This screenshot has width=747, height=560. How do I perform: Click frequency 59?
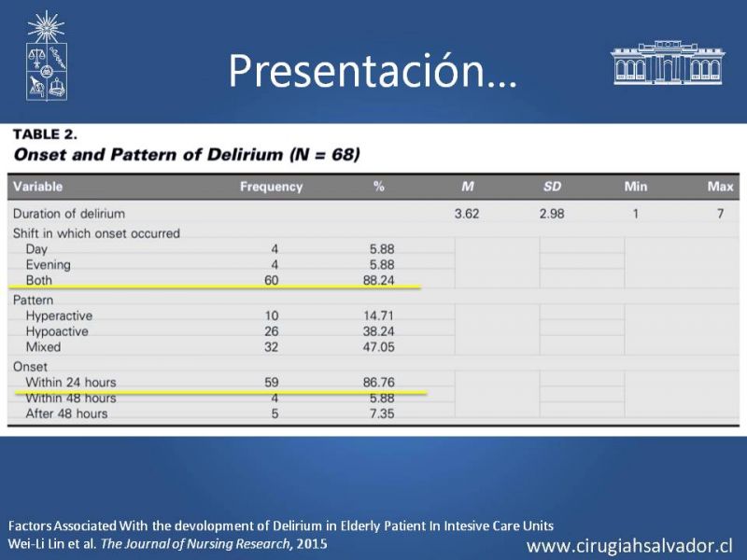pos(271,383)
